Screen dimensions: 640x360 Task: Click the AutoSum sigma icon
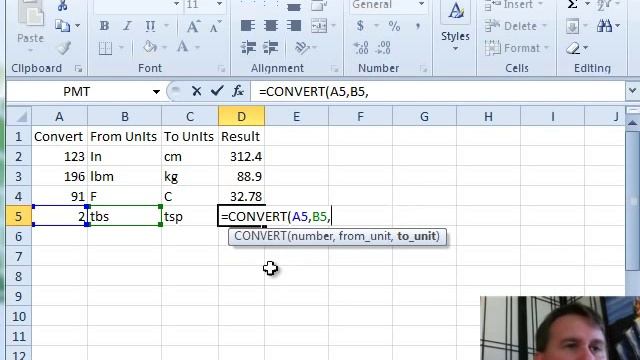coord(573,5)
